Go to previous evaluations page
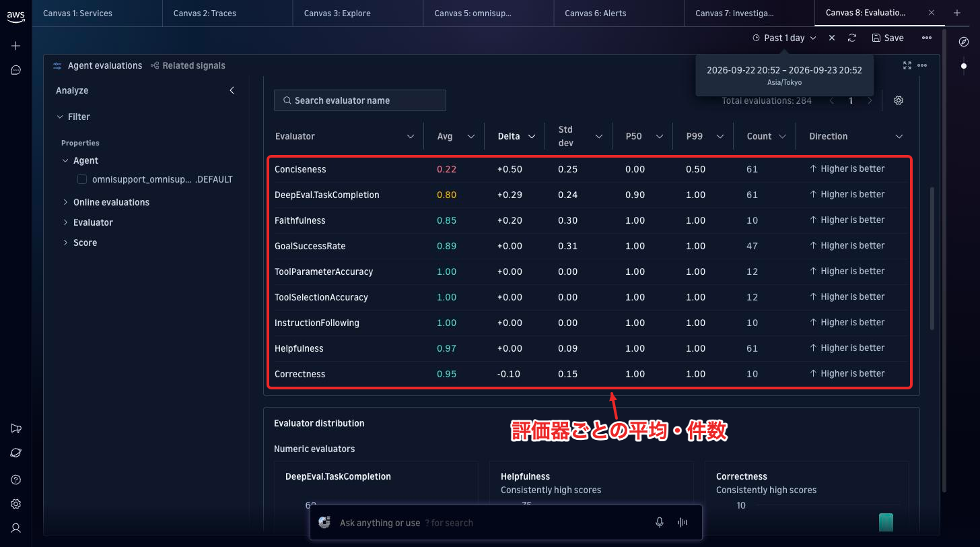The width and height of the screenshot is (980, 547). pyautogui.click(x=832, y=101)
